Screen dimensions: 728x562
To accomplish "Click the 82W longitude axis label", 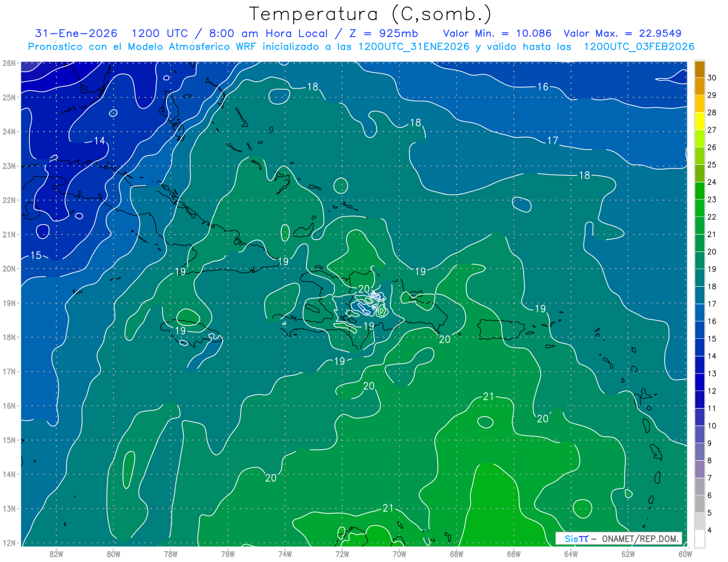I will point(56,554).
